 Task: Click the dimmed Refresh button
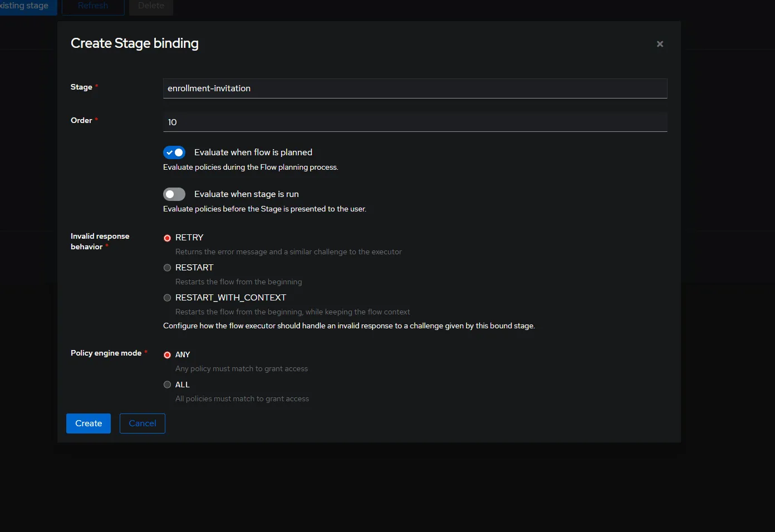pos(93,6)
